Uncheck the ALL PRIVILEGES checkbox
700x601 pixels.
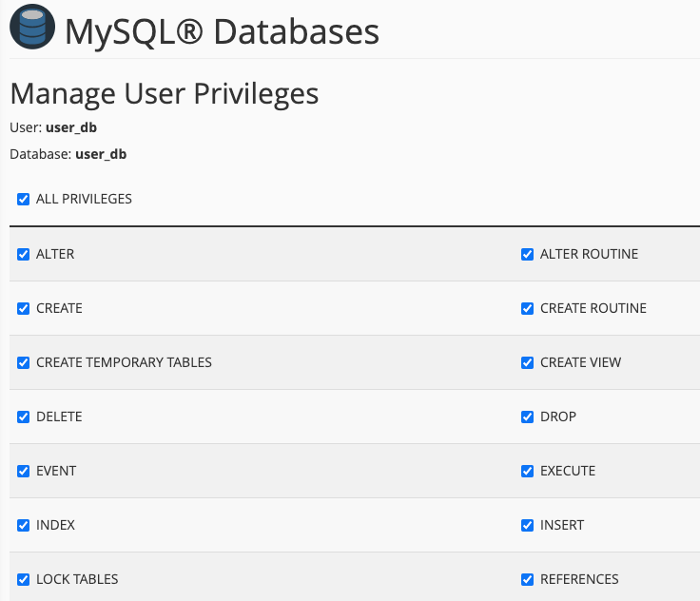pos(23,199)
